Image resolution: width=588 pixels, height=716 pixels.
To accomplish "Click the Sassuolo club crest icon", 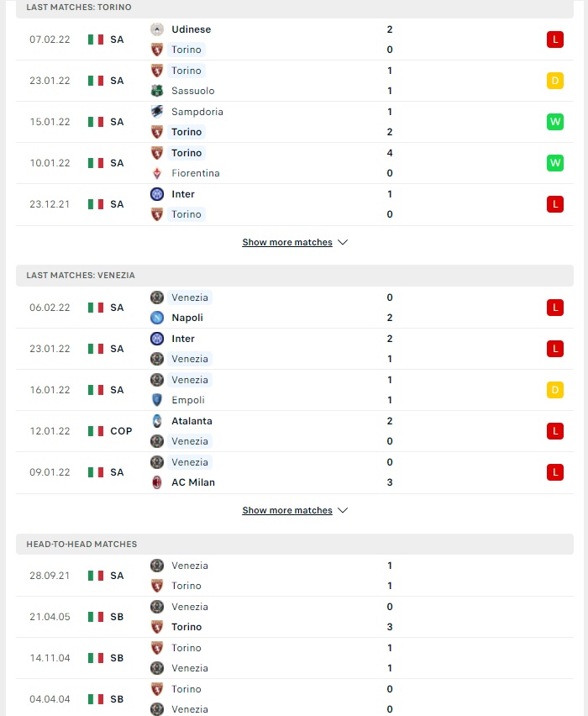I will [156, 91].
